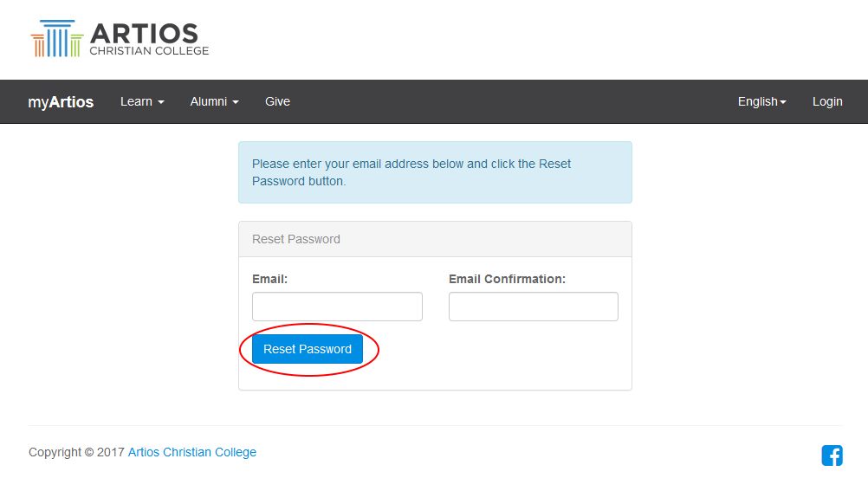Click the Email input field
Viewport: 868px width, 478px height.
point(337,307)
